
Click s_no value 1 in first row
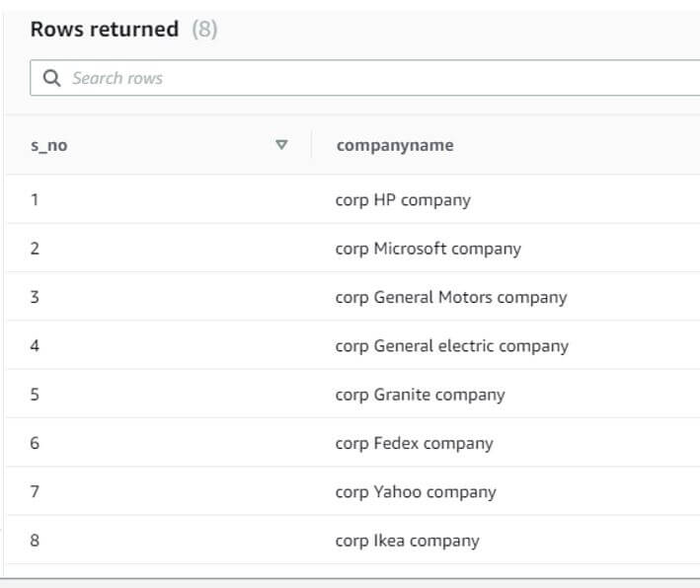coord(35,200)
